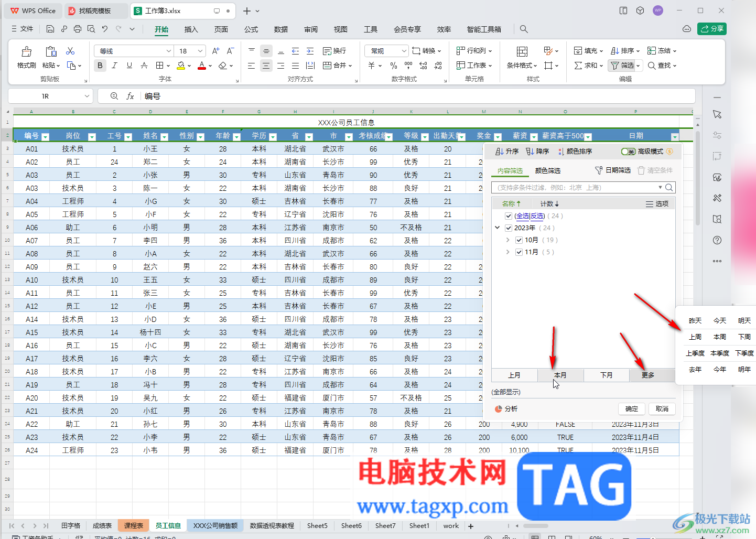Switch to the 课程表 sheet tab
Screen dimensions: 756x539
click(134, 525)
